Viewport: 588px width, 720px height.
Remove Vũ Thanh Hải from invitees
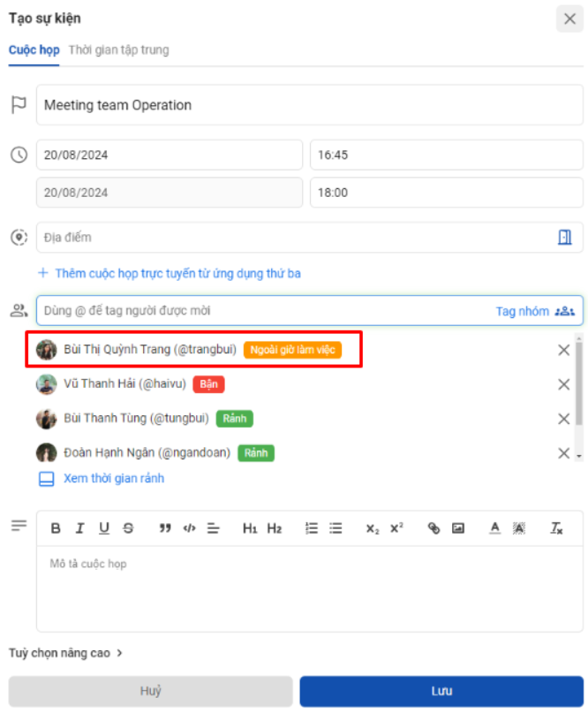563,384
